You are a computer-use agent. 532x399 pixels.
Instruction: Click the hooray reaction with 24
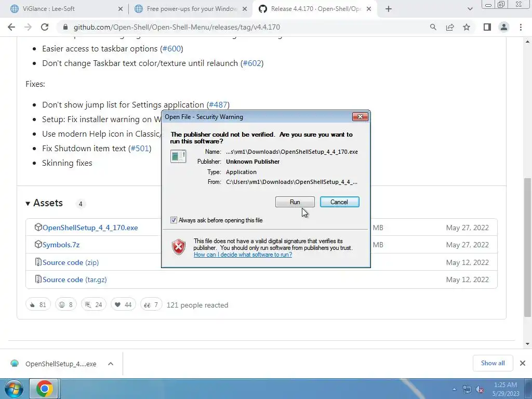pos(94,304)
